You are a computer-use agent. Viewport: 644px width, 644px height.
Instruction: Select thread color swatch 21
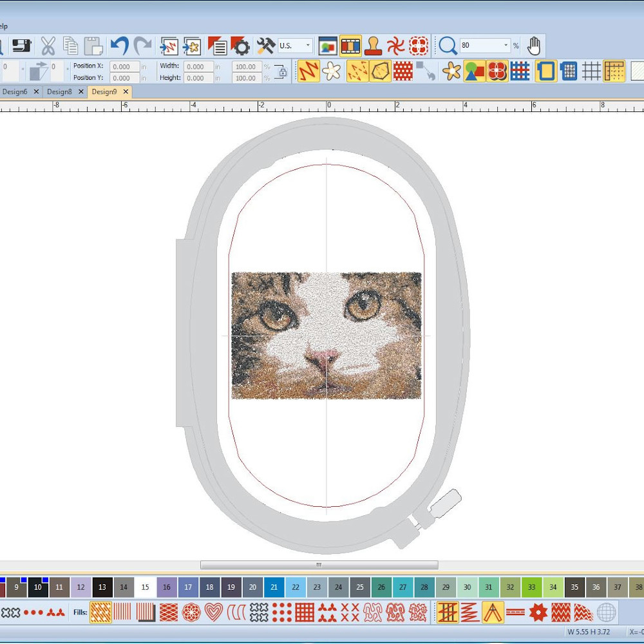274,587
